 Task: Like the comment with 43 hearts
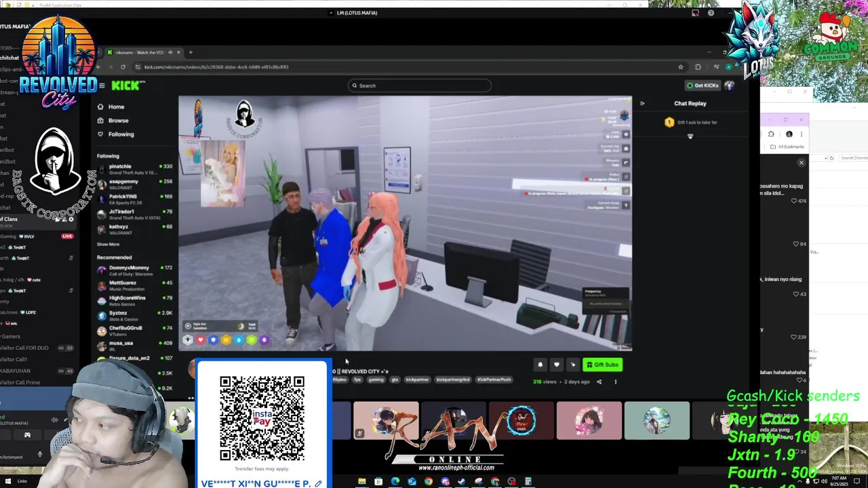(795, 294)
